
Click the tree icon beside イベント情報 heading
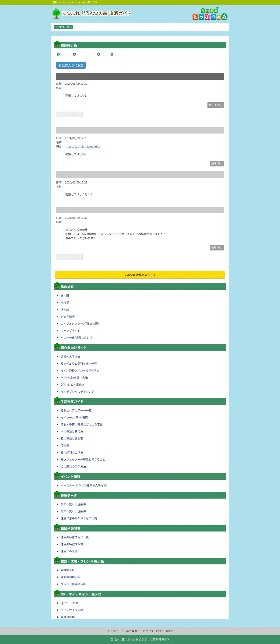57,475
